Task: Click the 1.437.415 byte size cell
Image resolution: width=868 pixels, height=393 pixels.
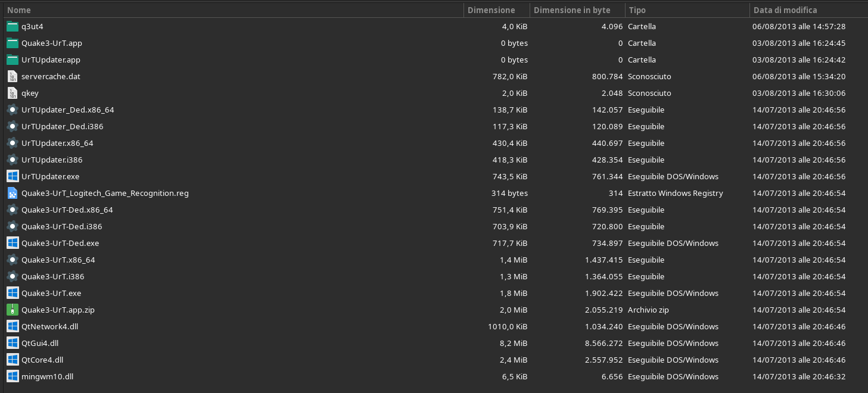Action: 603,260
